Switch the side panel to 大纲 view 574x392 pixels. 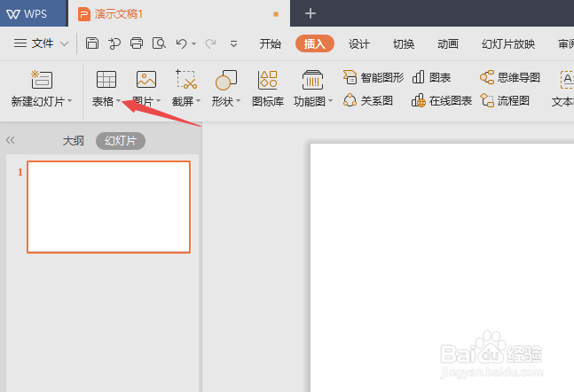pyautogui.click(x=74, y=141)
